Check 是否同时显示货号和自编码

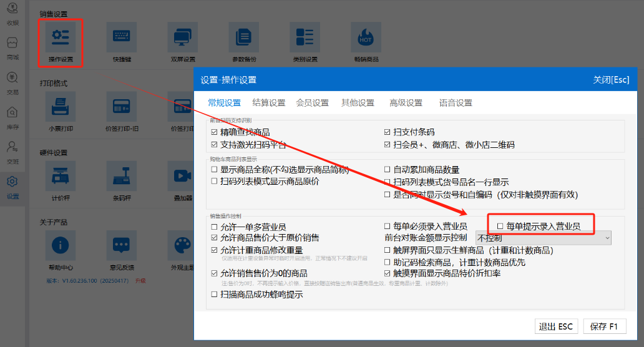click(387, 195)
